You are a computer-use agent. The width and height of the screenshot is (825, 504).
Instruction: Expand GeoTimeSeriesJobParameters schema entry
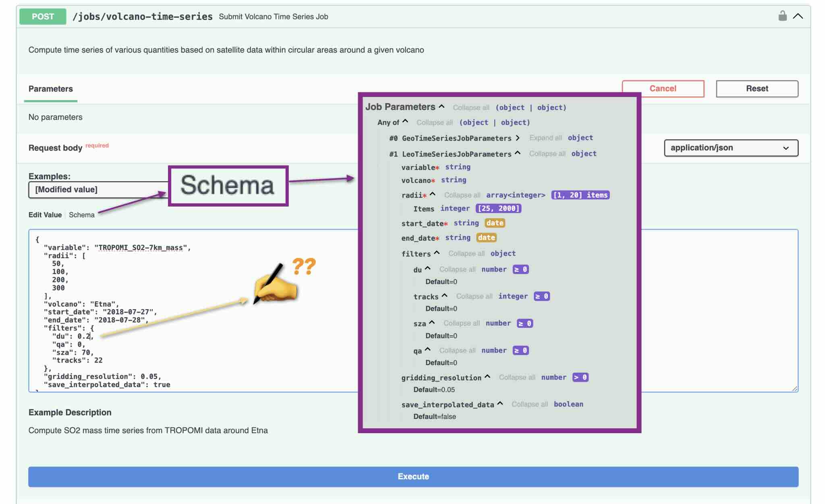pyautogui.click(x=518, y=138)
